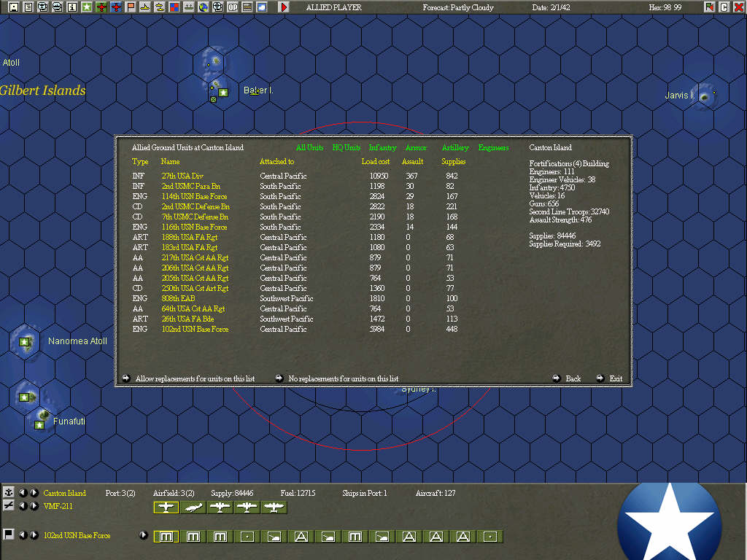Click the Nanomea Atoll base star icon
This screenshot has height=560, width=747.
coord(24,341)
